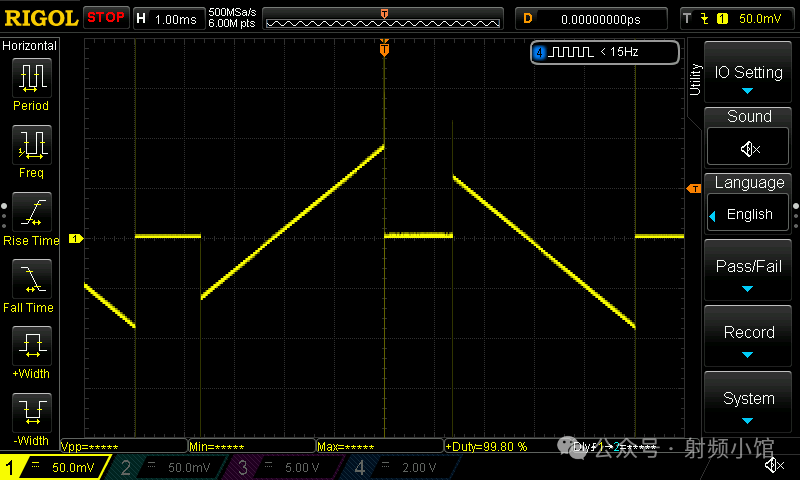Enable channel 3 at 5.00 V

pos(287,467)
